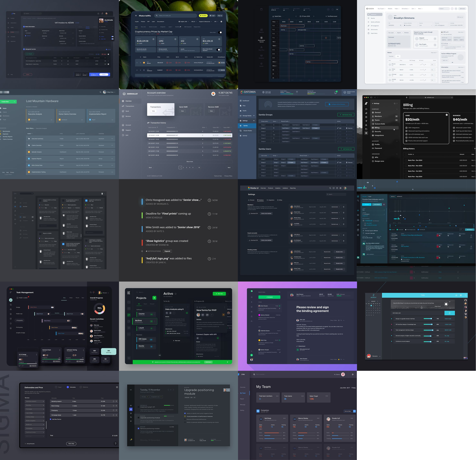
Task: Uncheck the Remove positioning module task checkbox
Action: (138, 428)
